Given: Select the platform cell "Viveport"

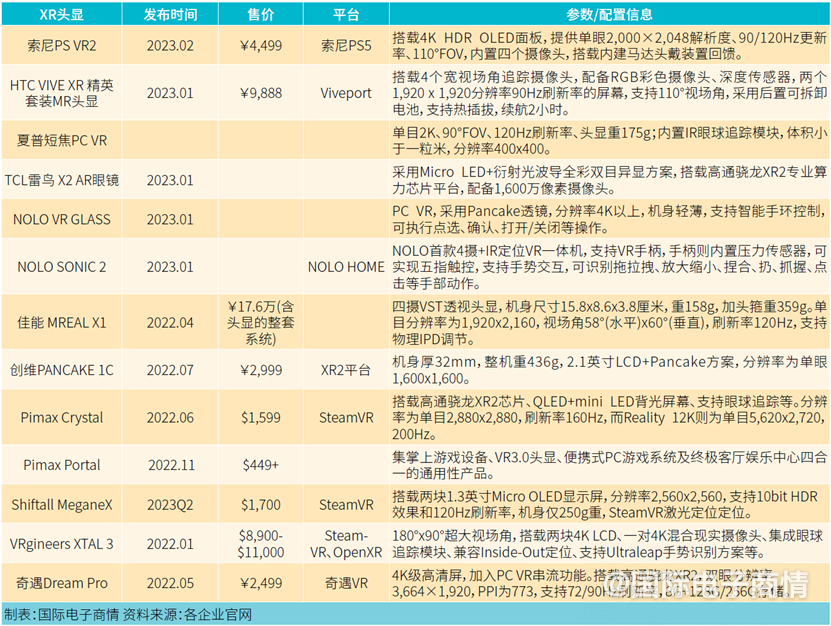Looking at the screenshot, I should click(x=346, y=93).
